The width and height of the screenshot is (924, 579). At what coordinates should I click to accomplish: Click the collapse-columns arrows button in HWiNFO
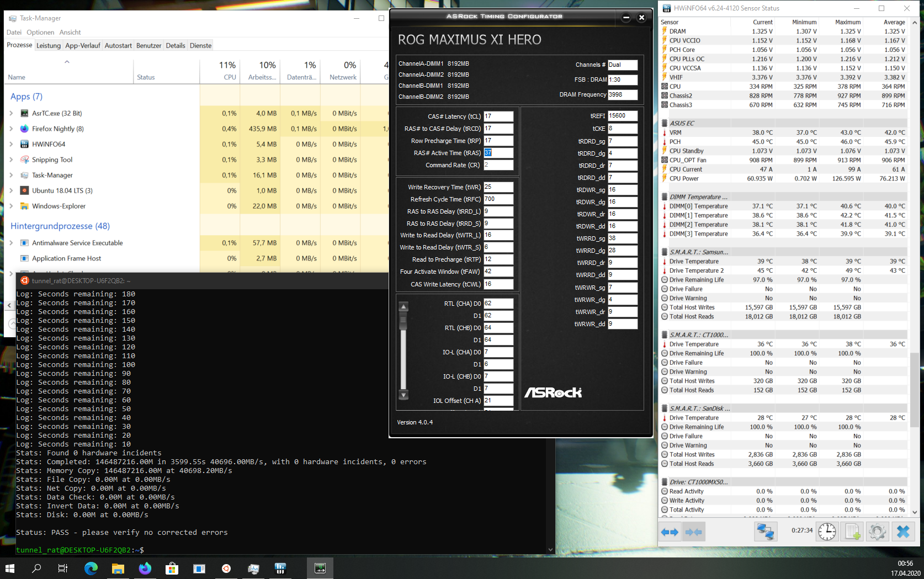tap(693, 532)
